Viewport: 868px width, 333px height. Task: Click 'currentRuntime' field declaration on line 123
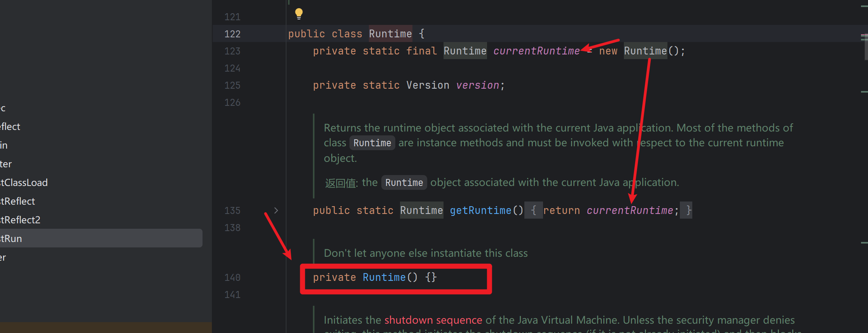pos(536,51)
